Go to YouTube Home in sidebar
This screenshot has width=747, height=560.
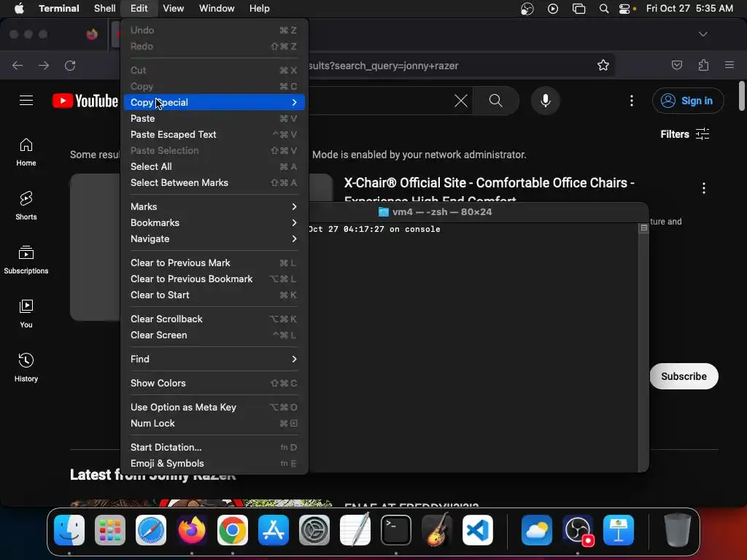26,152
